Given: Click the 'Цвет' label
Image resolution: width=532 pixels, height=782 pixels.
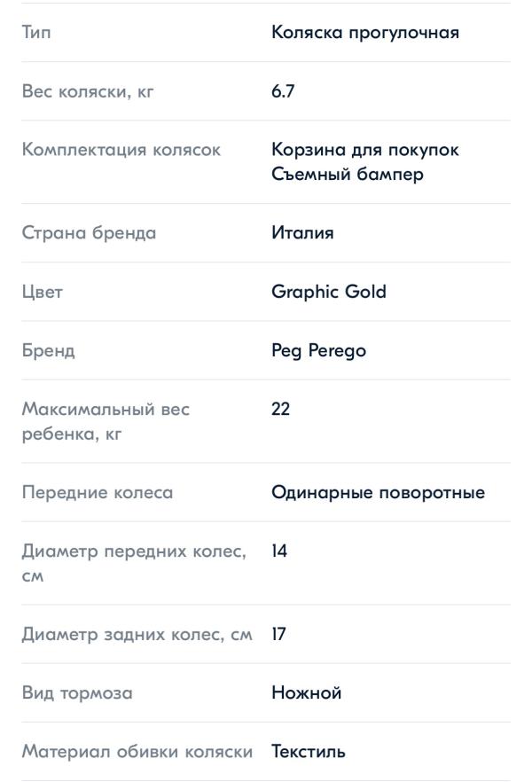Looking at the screenshot, I should 43,293.
